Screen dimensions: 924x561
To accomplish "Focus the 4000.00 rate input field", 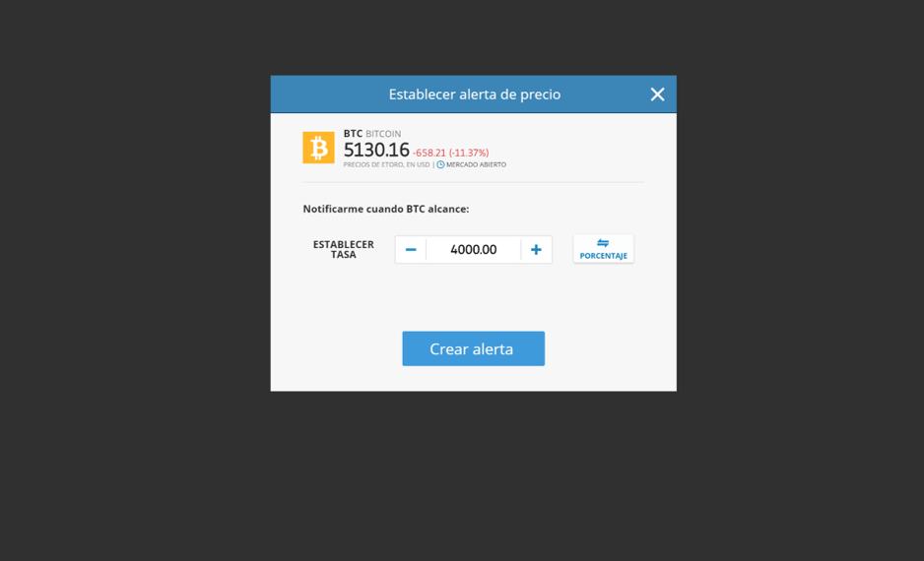I will [473, 250].
